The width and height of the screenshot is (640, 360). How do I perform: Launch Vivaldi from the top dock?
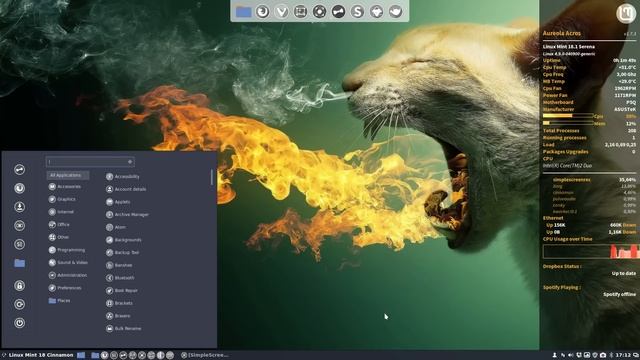[x=282, y=11]
